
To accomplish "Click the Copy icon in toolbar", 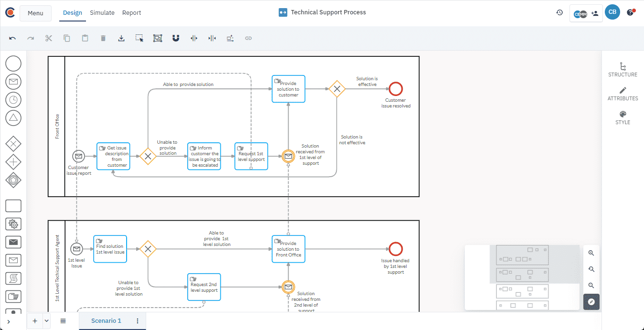I will click(x=67, y=38).
